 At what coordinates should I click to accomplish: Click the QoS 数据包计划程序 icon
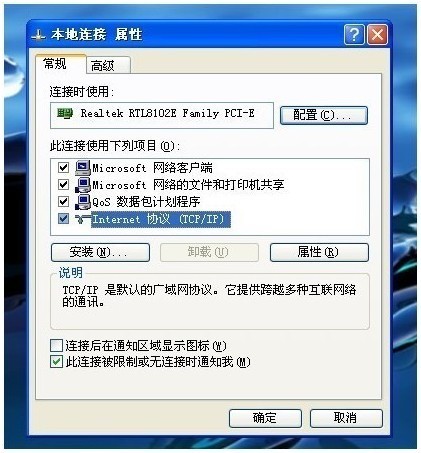pos(83,202)
